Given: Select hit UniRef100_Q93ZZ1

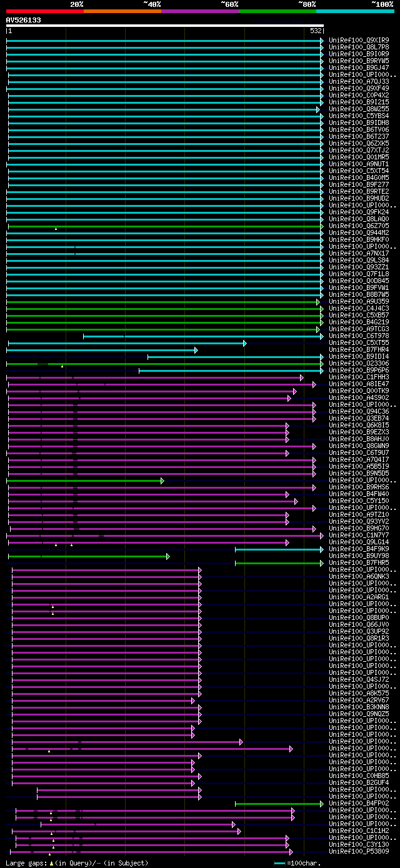Looking at the screenshot, I should tap(359, 267).
